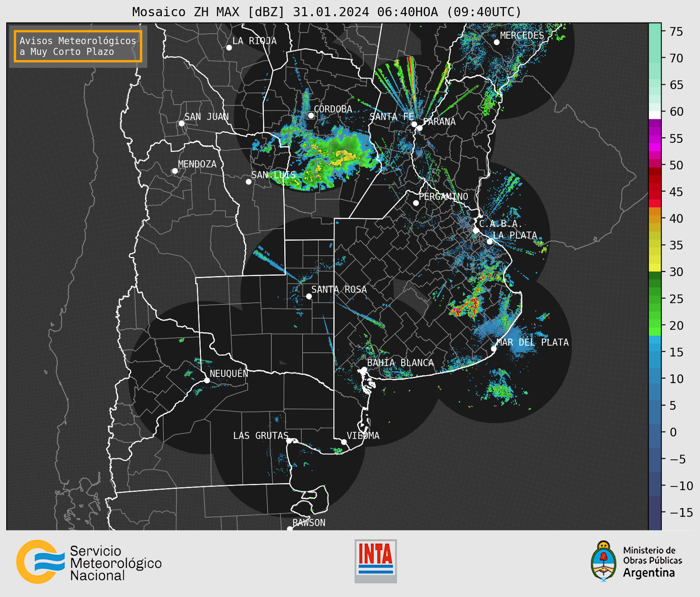
Task: Click the orange 40 dBZ color on scale
Action: (x=655, y=218)
